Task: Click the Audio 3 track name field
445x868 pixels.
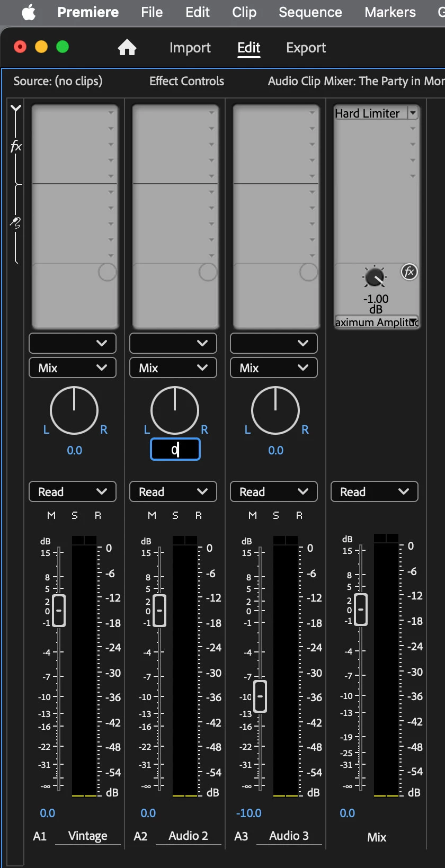Action: coord(289,836)
